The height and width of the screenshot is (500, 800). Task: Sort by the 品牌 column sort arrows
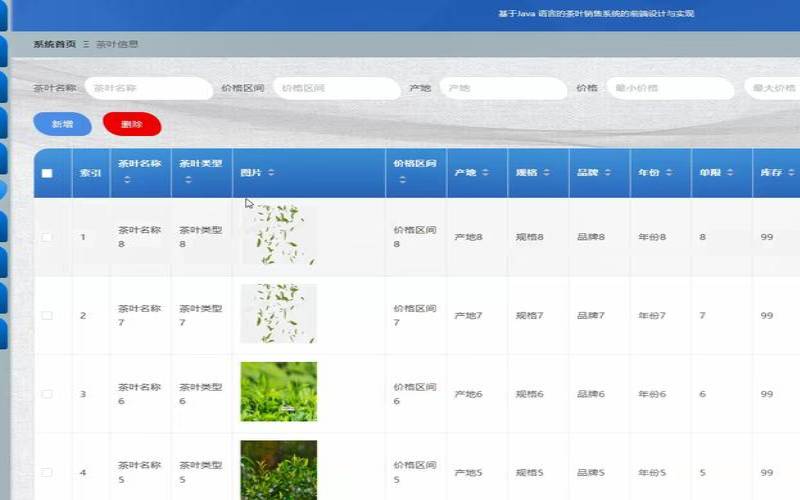[608, 172]
